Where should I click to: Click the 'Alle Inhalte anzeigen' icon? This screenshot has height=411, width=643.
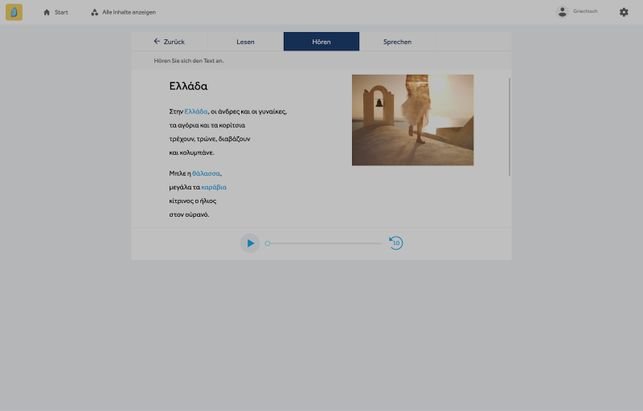[x=95, y=12]
